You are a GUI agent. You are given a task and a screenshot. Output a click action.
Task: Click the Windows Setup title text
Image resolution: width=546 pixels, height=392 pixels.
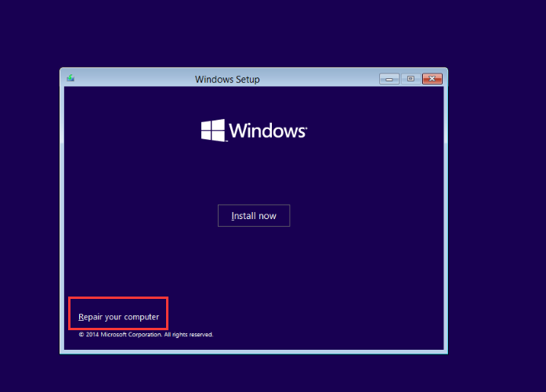coord(227,80)
